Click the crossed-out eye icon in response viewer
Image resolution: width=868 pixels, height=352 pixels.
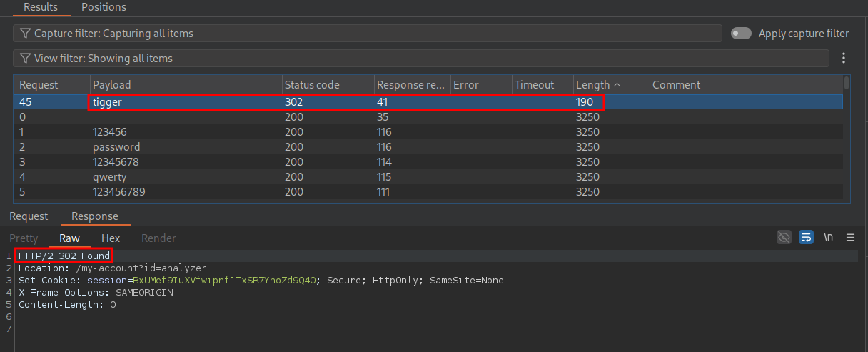point(784,238)
